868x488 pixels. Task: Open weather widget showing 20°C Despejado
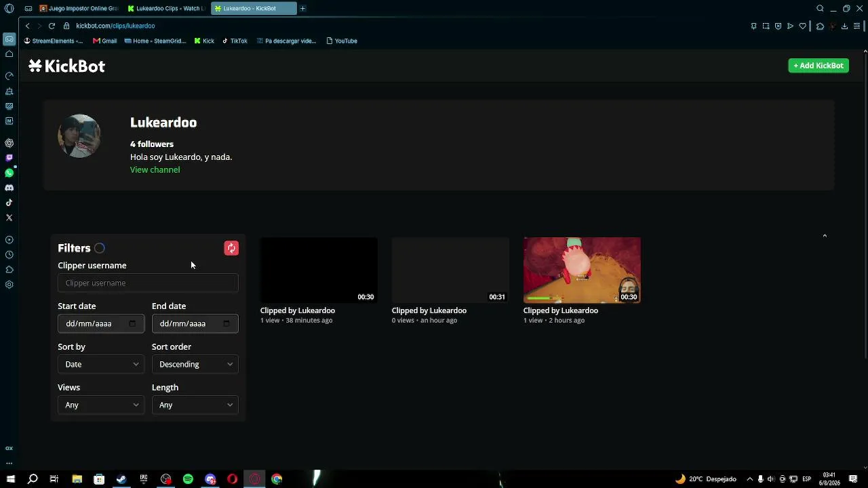705,479
